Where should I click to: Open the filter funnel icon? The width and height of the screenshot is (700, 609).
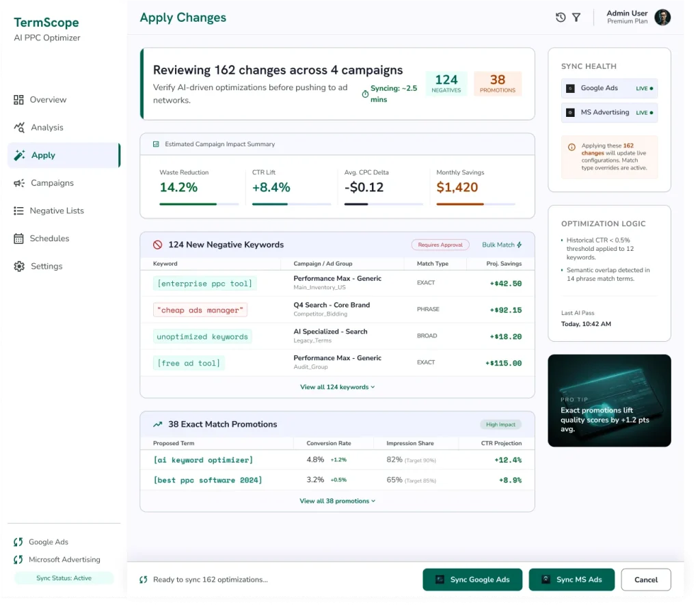pyautogui.click(x=576, y=17)
